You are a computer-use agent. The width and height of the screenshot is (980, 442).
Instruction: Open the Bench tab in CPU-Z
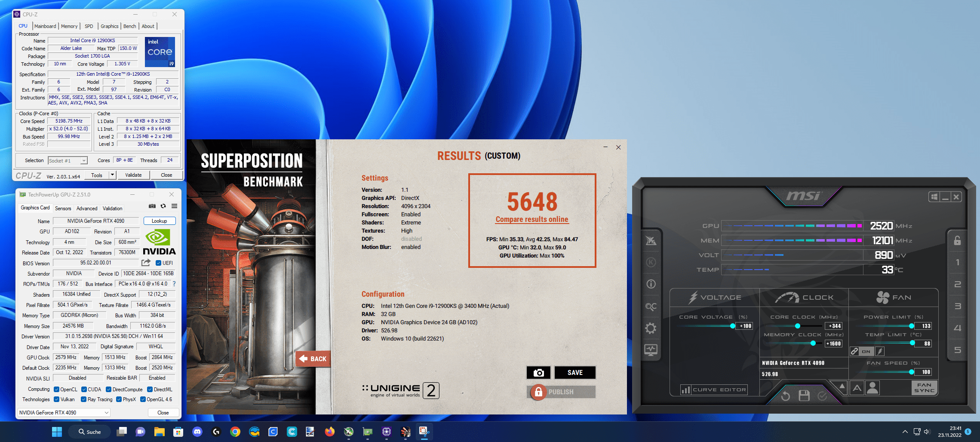click(x=129, y=26)
